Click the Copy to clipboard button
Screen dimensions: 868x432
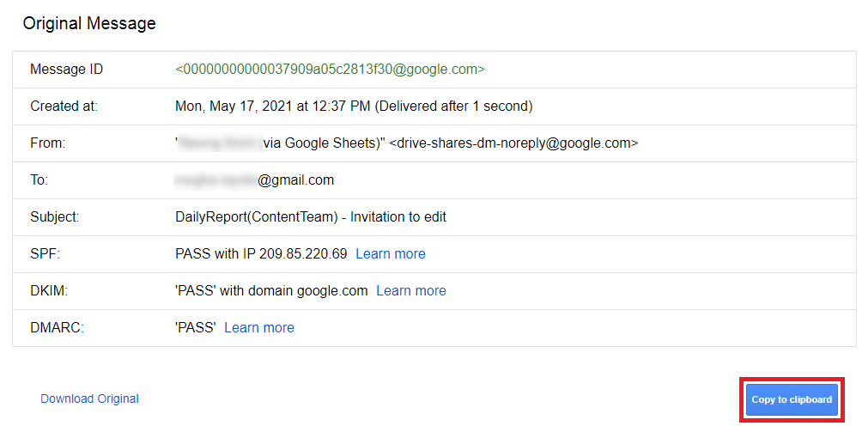(x=792, y=399)
